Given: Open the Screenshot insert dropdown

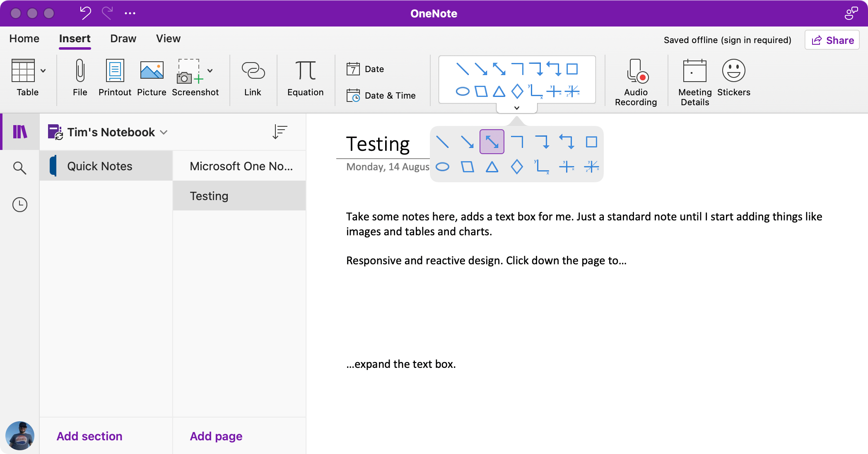Looking at the screenshot, I should [x=211, y=70].
